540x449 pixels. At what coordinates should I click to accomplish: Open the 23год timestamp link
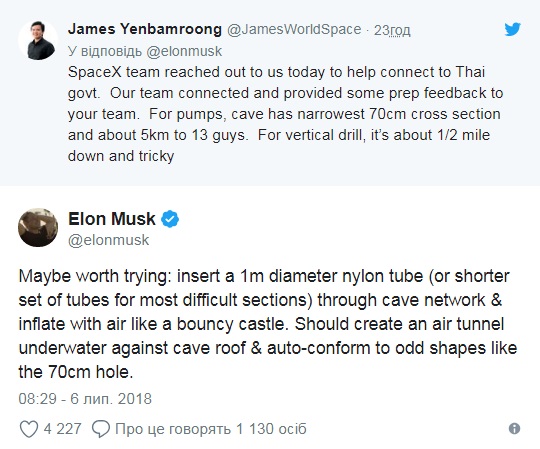click(x=392, y=30)
